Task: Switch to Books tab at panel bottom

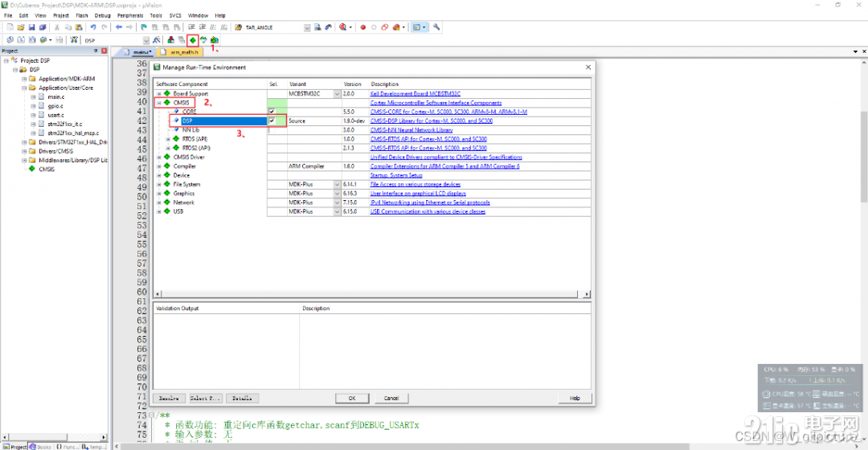Action: (41, 446)
